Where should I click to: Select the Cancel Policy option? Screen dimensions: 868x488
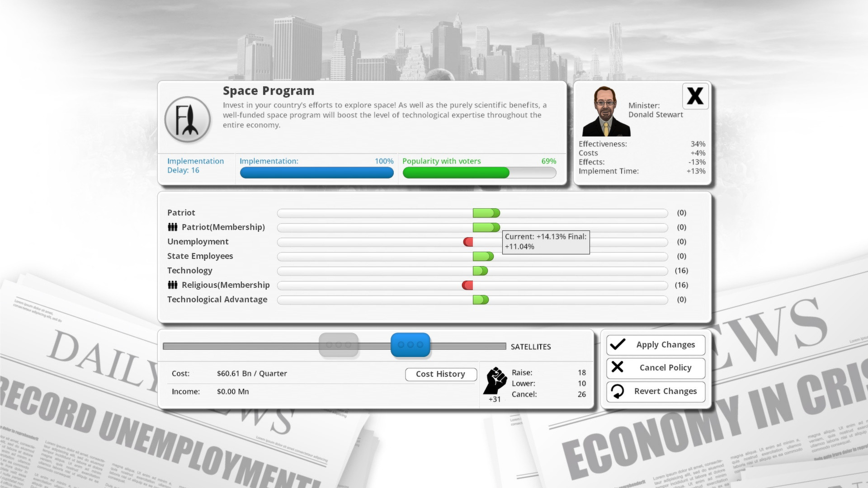[655, 367]
